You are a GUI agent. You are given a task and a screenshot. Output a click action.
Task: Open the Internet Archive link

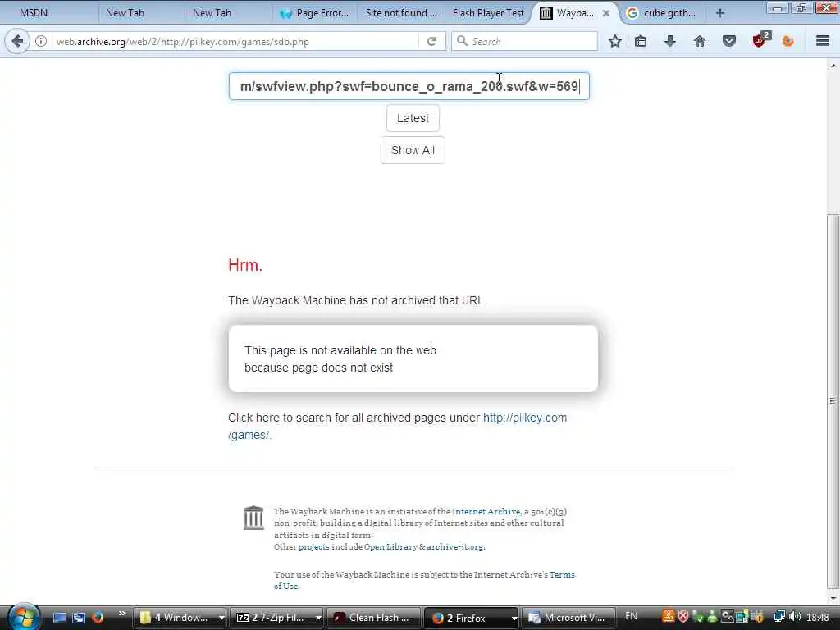[x=486, y=512]
